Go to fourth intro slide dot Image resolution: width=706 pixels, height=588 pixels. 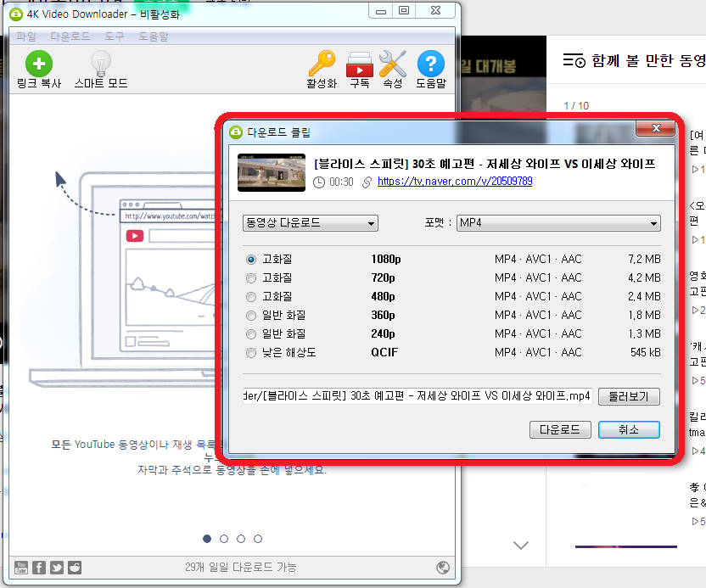pos(258,539)
